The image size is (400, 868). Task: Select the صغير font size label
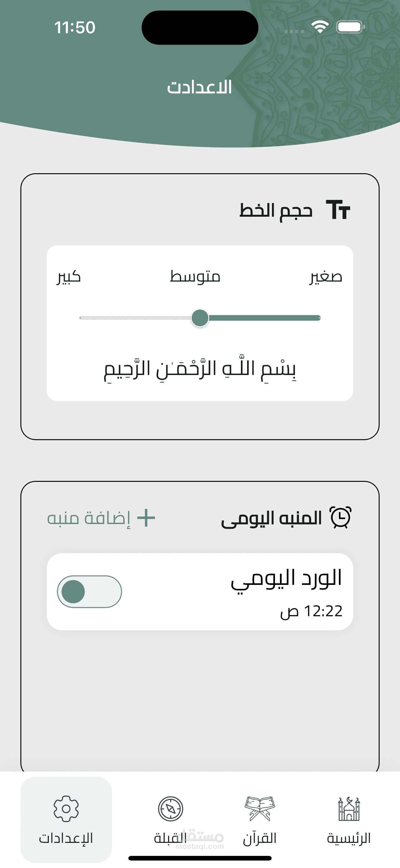tap(326, 277)
